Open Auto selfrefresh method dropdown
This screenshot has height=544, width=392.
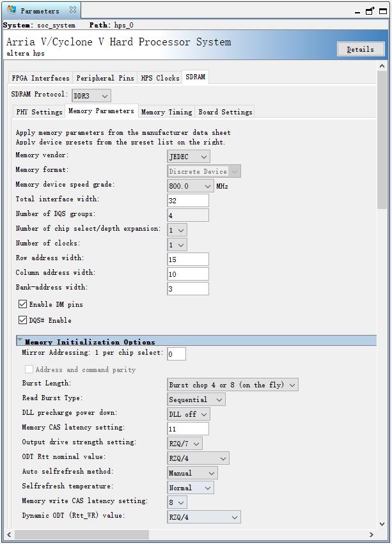click(x=192, y=473)
